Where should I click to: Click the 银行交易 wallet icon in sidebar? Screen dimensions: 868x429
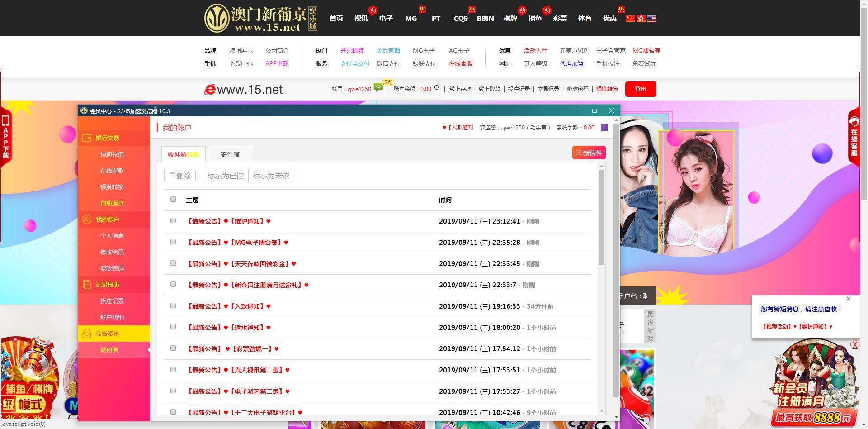coord(87,138)
